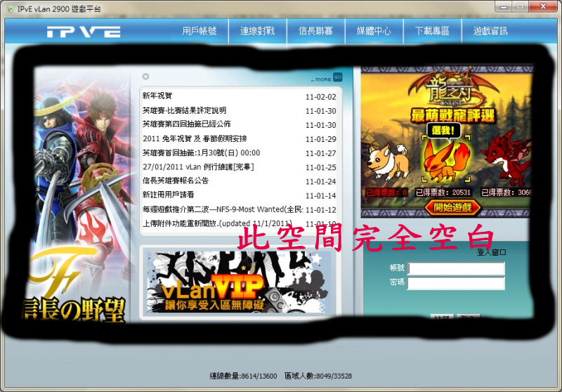Click the small GO icon beside MORE
The height and width of the screenshot is (392, 562).
click(x=337, y=77)
